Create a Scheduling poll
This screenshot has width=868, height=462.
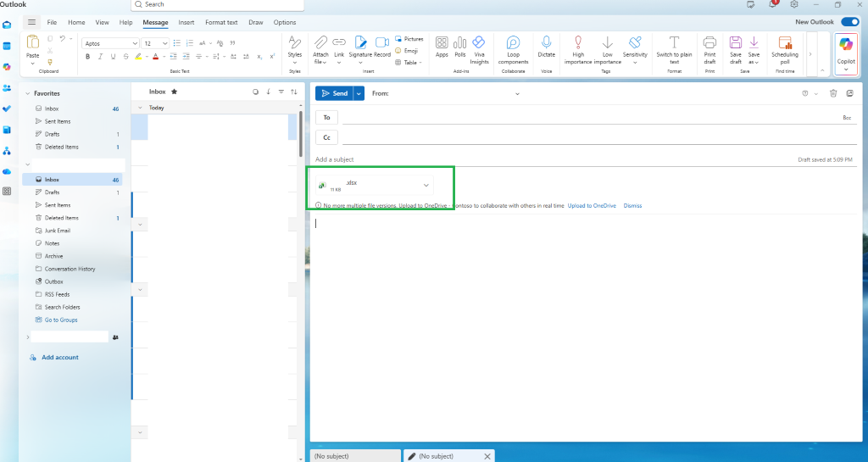click(x=785, y=49)
